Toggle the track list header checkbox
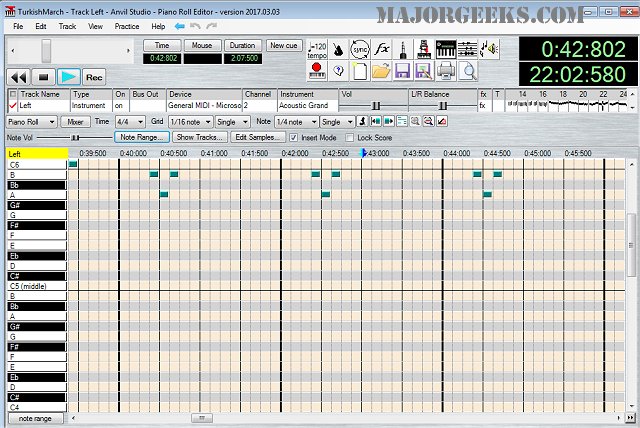The image size is (640, 428). tap(13, 94)
